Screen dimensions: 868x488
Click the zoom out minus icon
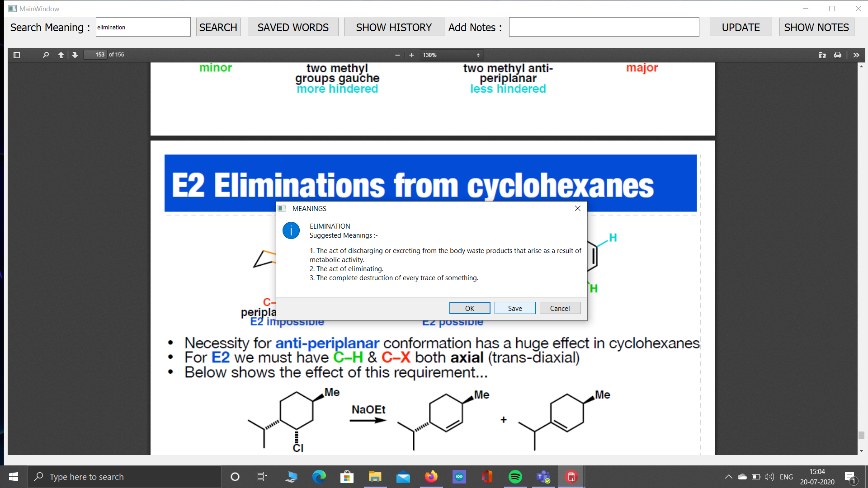pos(397,55)
